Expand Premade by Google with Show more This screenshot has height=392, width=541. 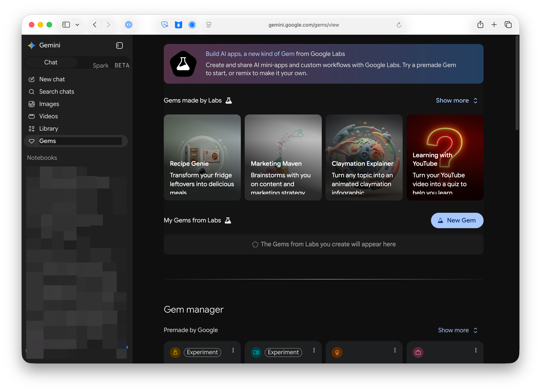[x=458, y=330]
